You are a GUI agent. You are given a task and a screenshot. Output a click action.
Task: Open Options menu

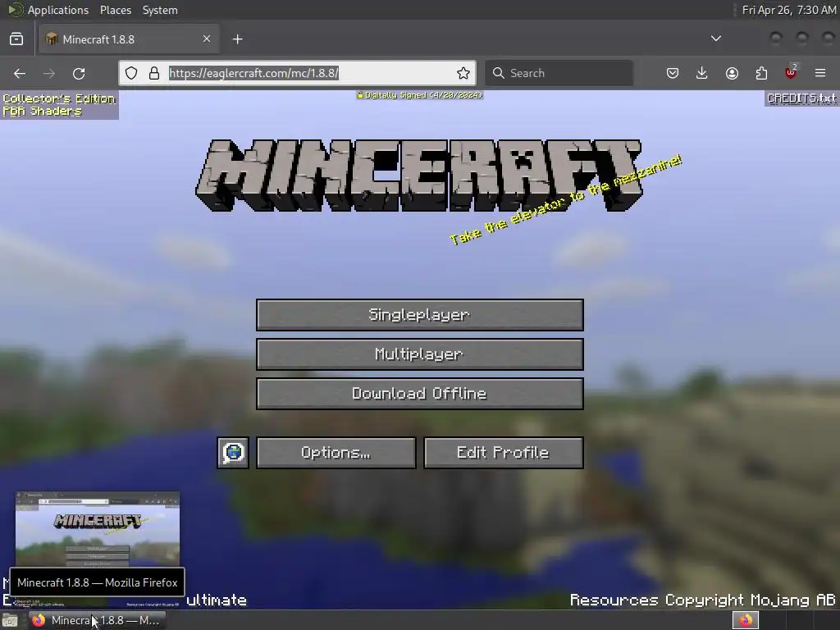[x=336, y=453]
